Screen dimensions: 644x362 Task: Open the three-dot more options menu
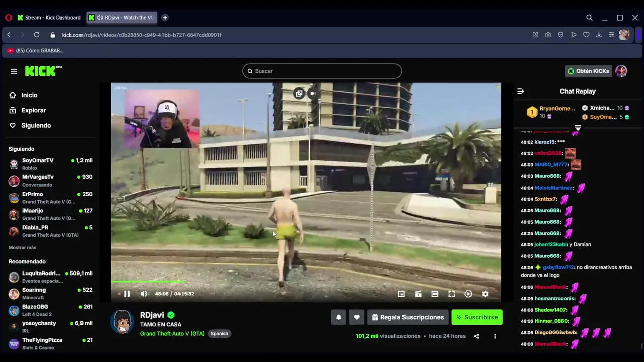click(495, 336)
